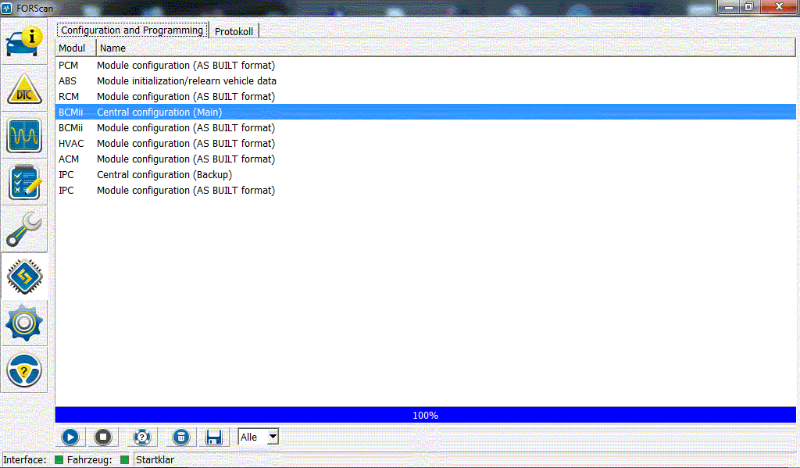This screenshot has width=800, height=468.
Task: Open the vehicle information section
Action: pos(25,44)
